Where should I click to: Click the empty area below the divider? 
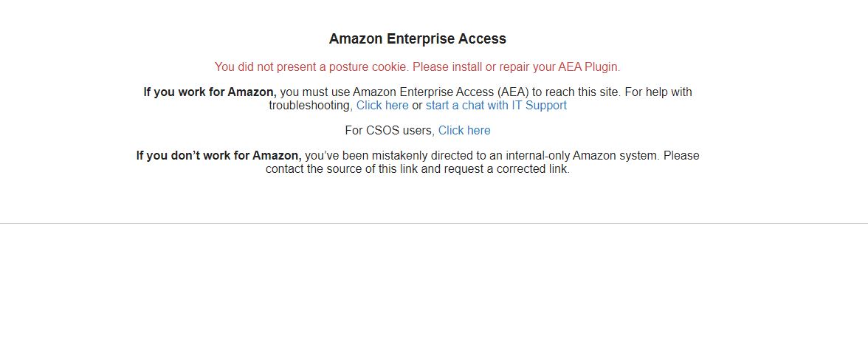434,285
